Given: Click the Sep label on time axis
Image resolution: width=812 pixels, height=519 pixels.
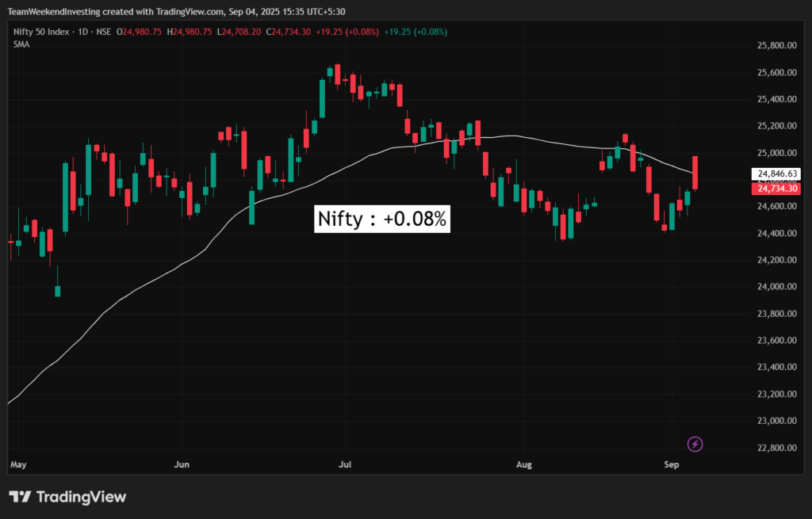Looking at the screenshot, I should (x=671, y=464).
